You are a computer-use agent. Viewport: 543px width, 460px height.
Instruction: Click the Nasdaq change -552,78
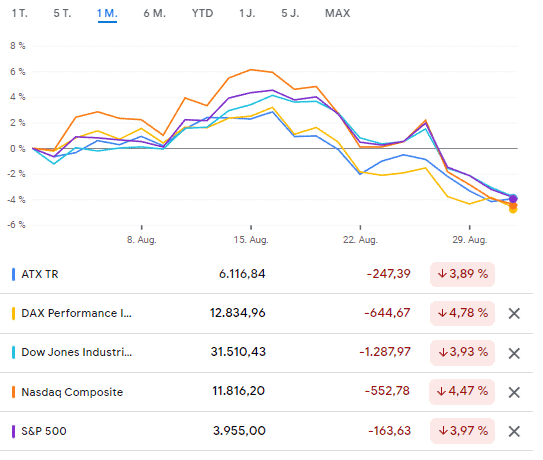coord(387,391)
